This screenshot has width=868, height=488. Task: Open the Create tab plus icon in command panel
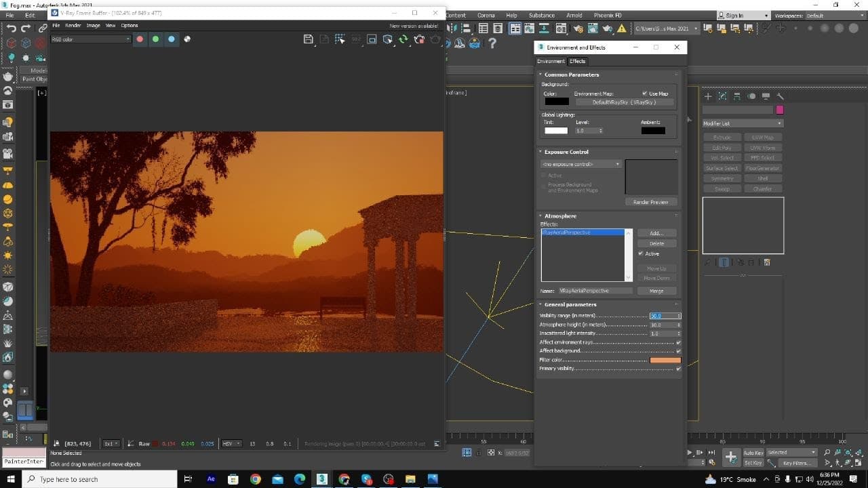point(708,96)
